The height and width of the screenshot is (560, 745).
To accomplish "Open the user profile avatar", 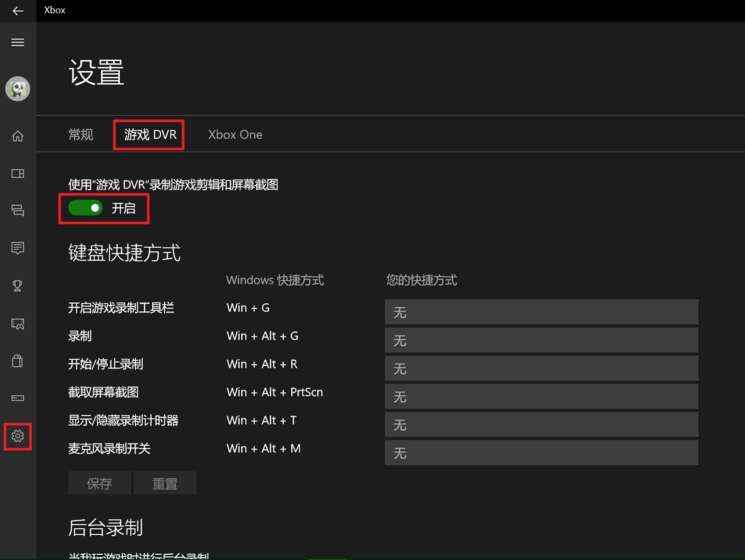I will coord(17,89).
